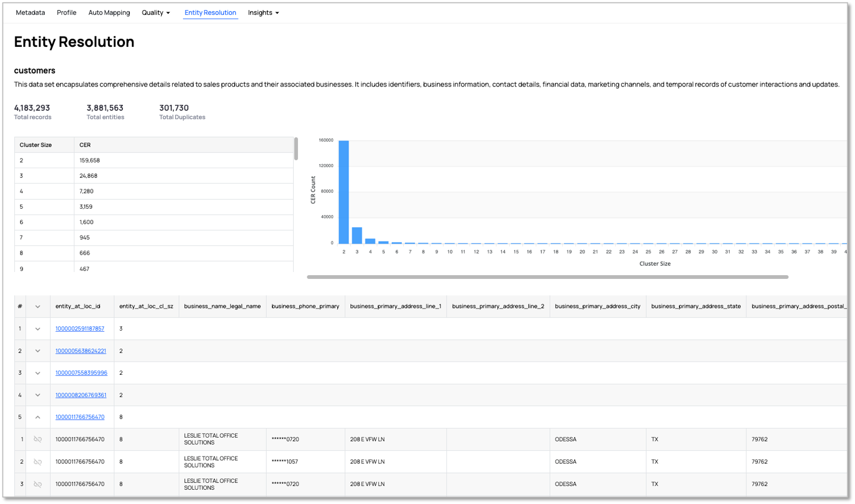Click the business_primary_address_city column header

click(598, 306)
